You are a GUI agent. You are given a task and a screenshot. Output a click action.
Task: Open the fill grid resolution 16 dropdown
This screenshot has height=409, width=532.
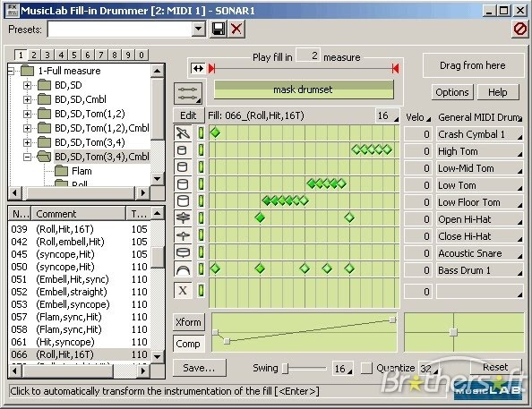387,115
